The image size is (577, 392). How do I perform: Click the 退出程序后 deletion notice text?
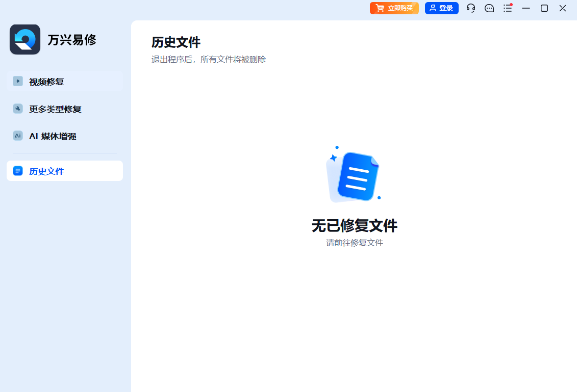tap(209, 60)
